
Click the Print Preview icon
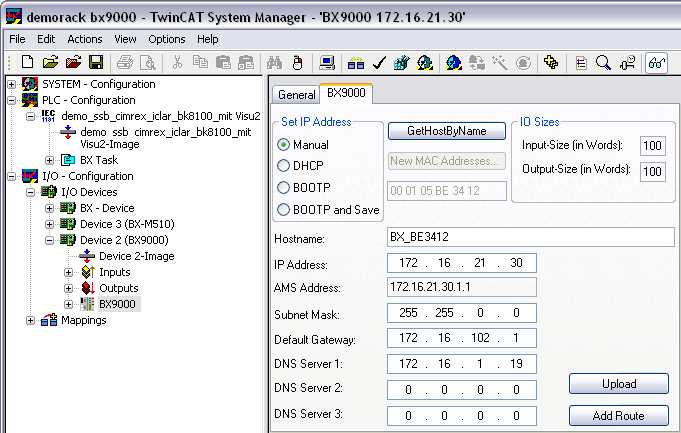point(148,63)
